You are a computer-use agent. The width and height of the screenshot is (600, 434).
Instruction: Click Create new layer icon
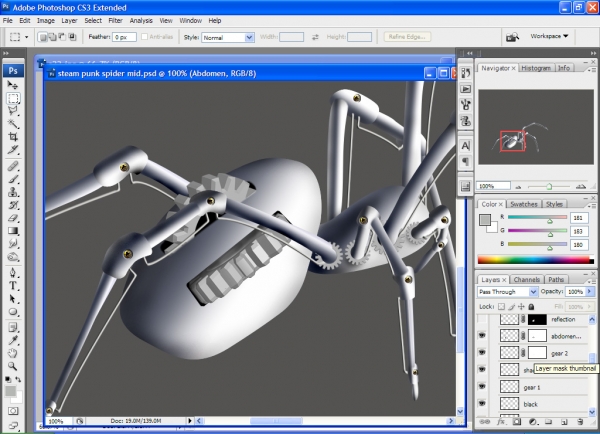(564, 422)
